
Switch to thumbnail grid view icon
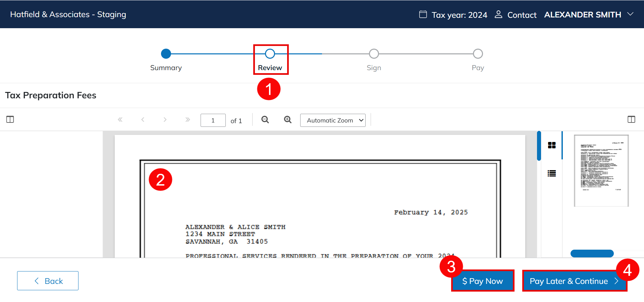click(x=552, y=145)
